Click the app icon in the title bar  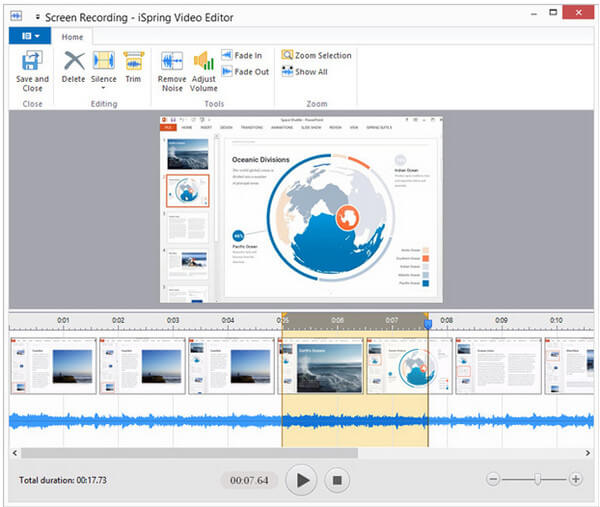(x=16, y=16)
